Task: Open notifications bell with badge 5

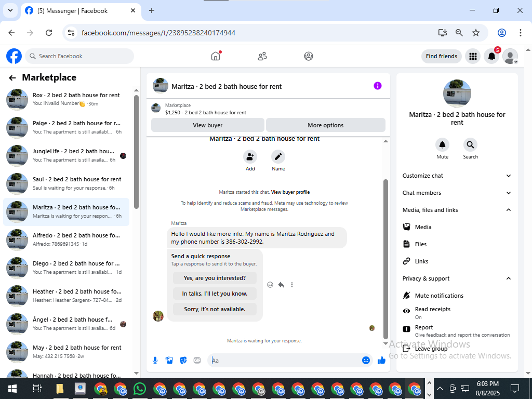Action: pos(491,56)
